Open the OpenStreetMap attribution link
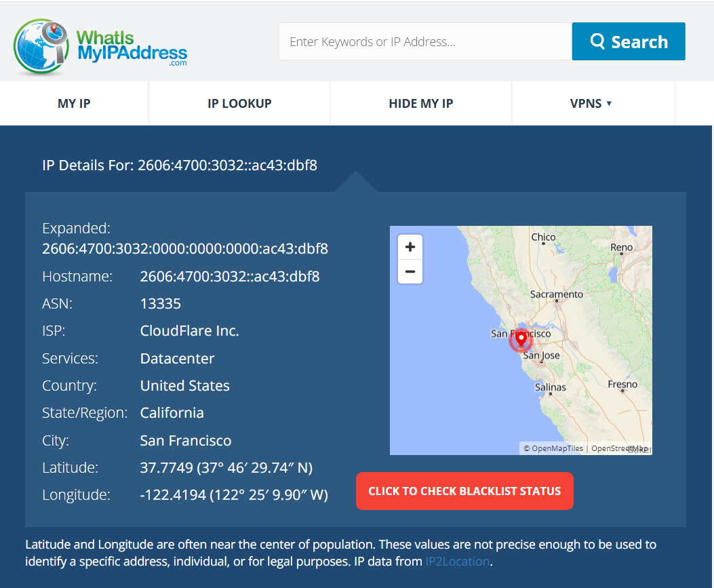 [619, 448]
